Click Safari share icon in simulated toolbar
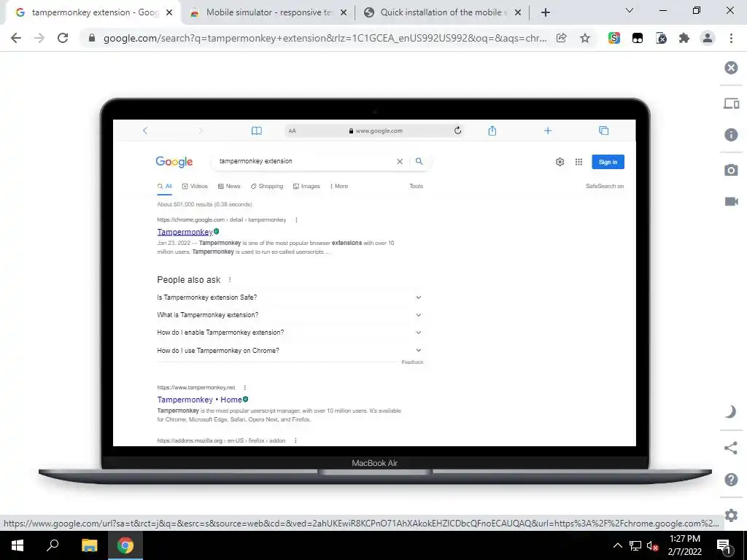The width and height of the screenshot is (747, 560). [492, 131]
